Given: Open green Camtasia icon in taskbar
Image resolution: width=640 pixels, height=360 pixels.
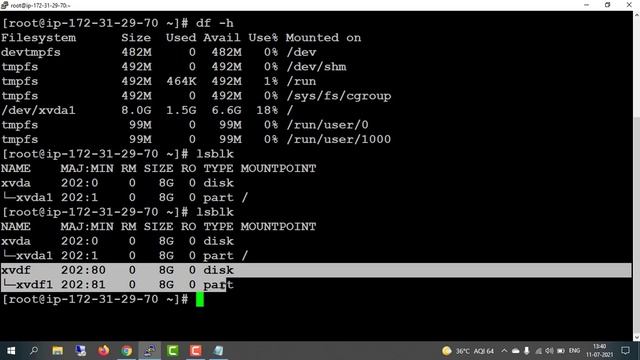Looking at the screenshot, I should pyautogui.click(x=173, y=351).
